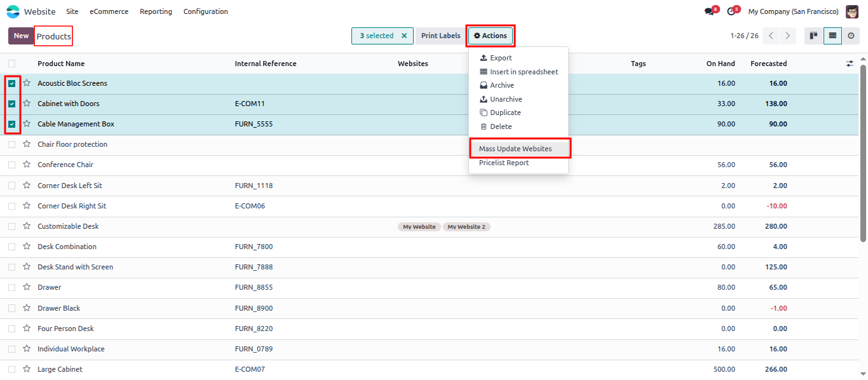This screenshot has width=868, height=380.
Task: Sort by Forecasted column header
Action: [x=768, y=64]
